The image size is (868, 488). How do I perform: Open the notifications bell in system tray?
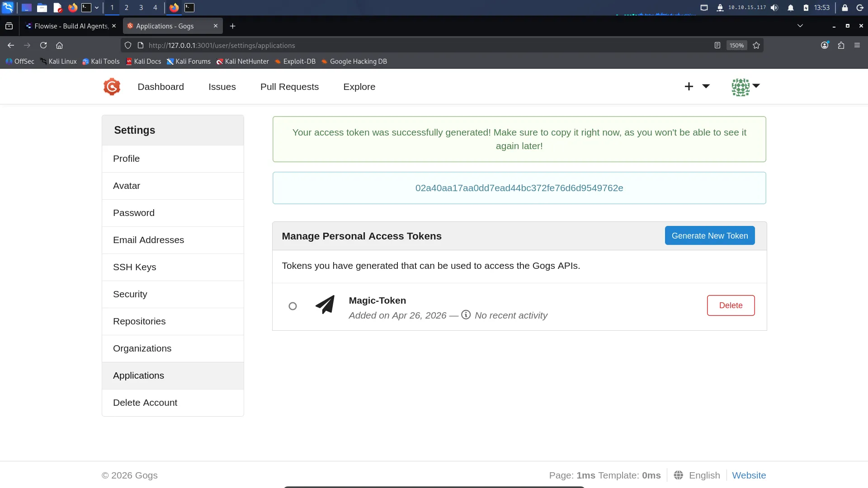pos(791,8)
